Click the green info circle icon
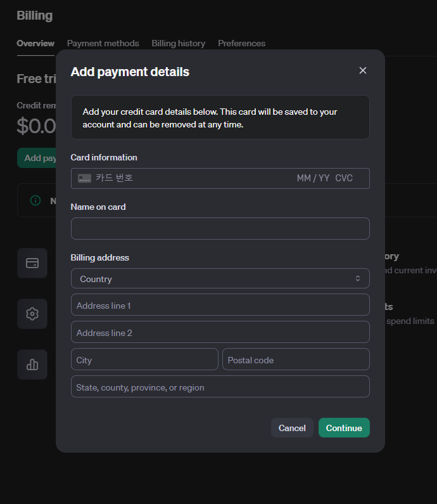This screenshot has width=437, height=504. click(36, 200)
